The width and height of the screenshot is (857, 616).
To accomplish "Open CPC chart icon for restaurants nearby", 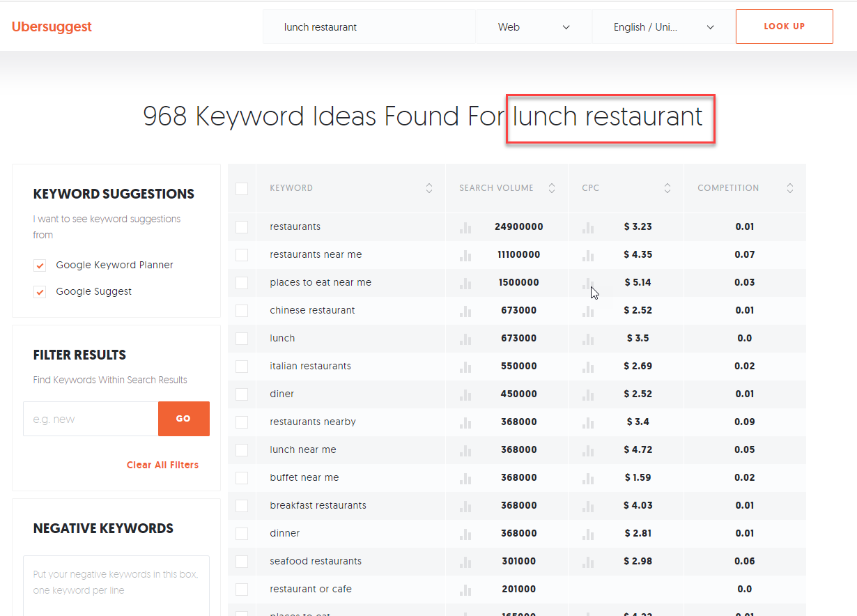I will click(x=588, y=422).
